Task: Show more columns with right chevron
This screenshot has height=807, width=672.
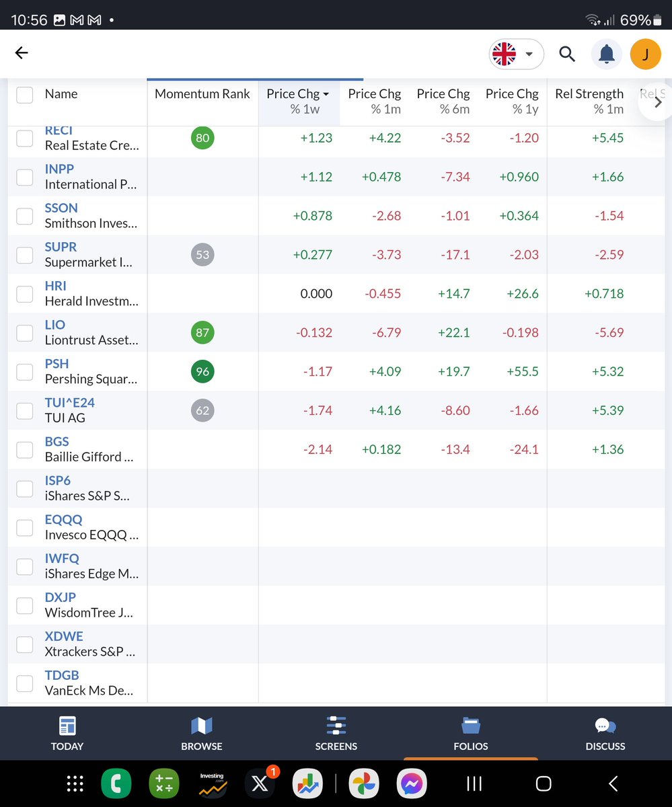Action: point(658,102)
